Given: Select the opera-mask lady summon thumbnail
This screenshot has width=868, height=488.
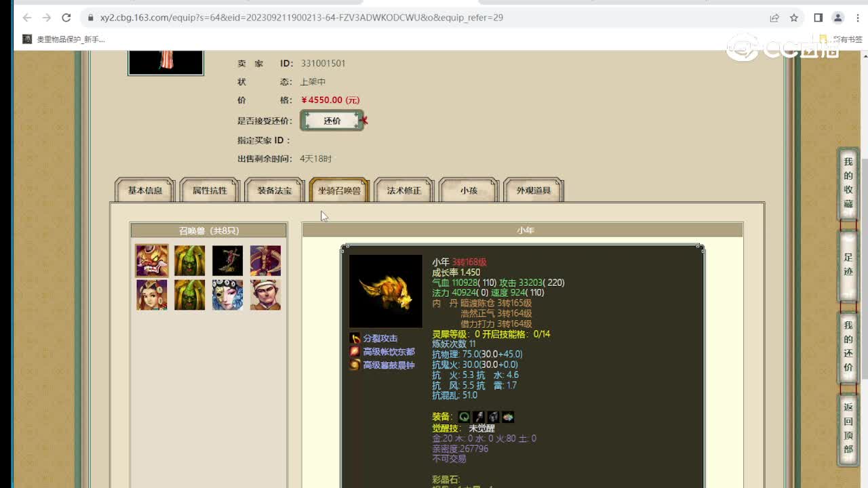Looking at the screenshot, I should (x=227, y=295).
